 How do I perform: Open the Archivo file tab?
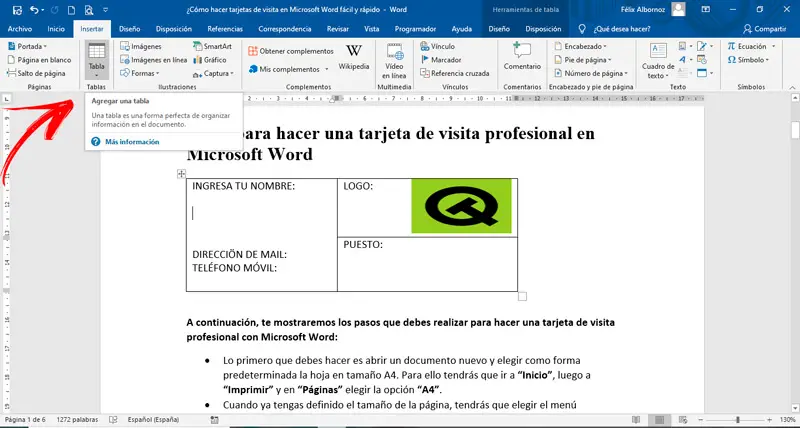point(19,29)
